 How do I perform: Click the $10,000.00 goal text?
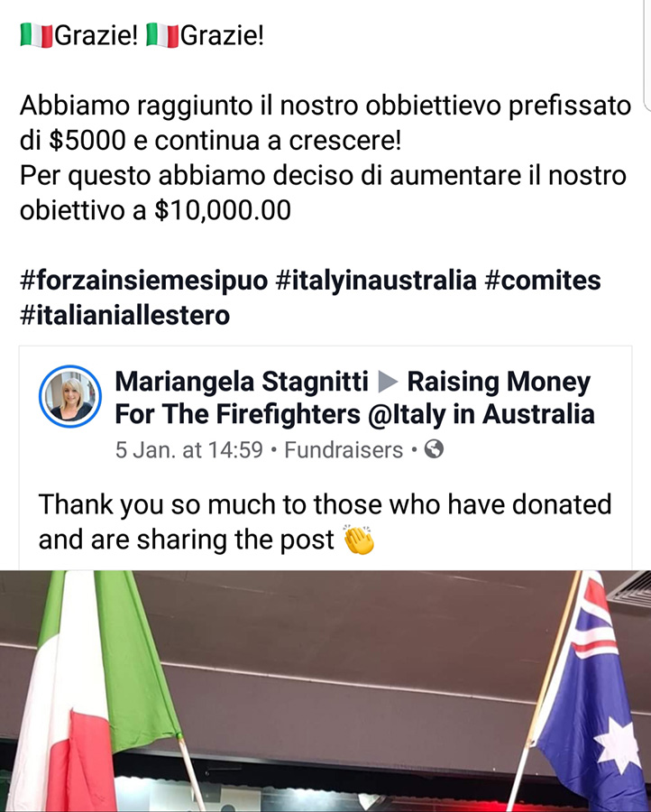pos(223,210)
